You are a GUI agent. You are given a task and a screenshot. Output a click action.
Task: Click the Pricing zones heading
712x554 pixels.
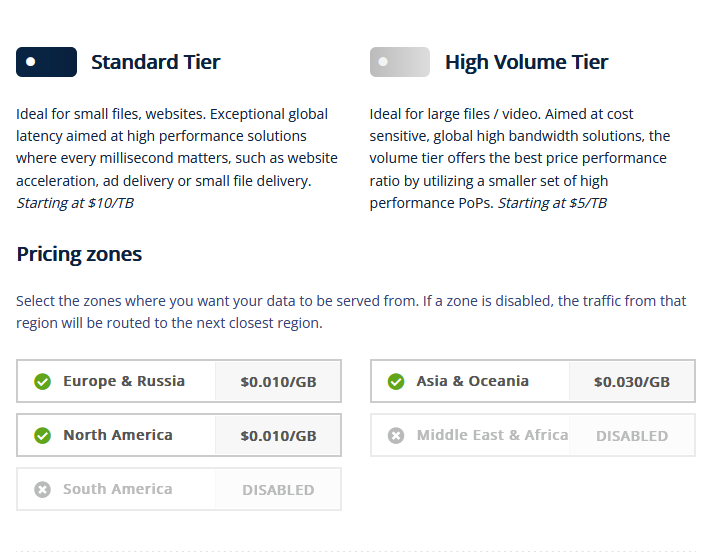coord(79,254)
